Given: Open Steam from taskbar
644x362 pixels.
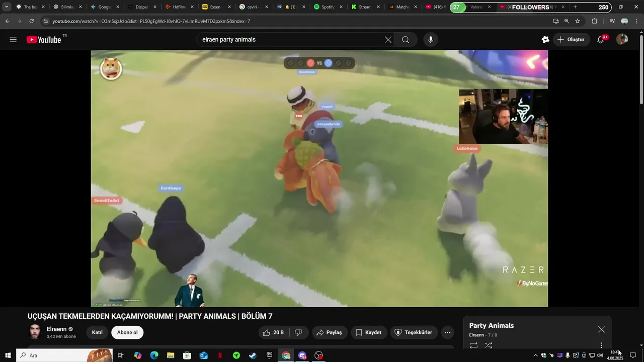Looking at the screenshot, I should click(253, 355).
